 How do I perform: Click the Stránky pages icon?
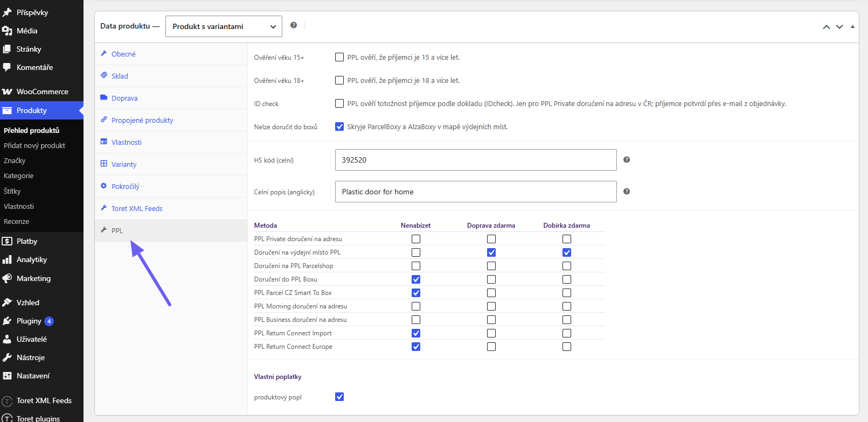pyautogui.click(x=7, y=49)
